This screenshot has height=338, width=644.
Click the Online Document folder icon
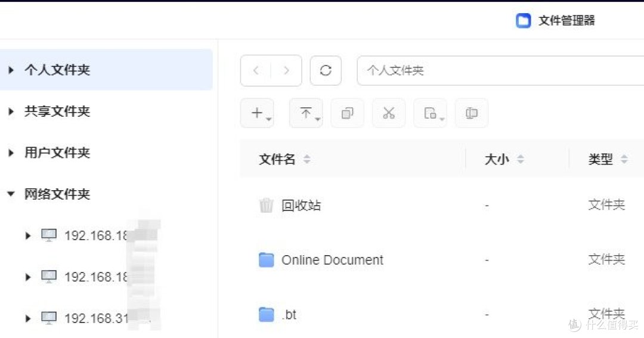266,259
